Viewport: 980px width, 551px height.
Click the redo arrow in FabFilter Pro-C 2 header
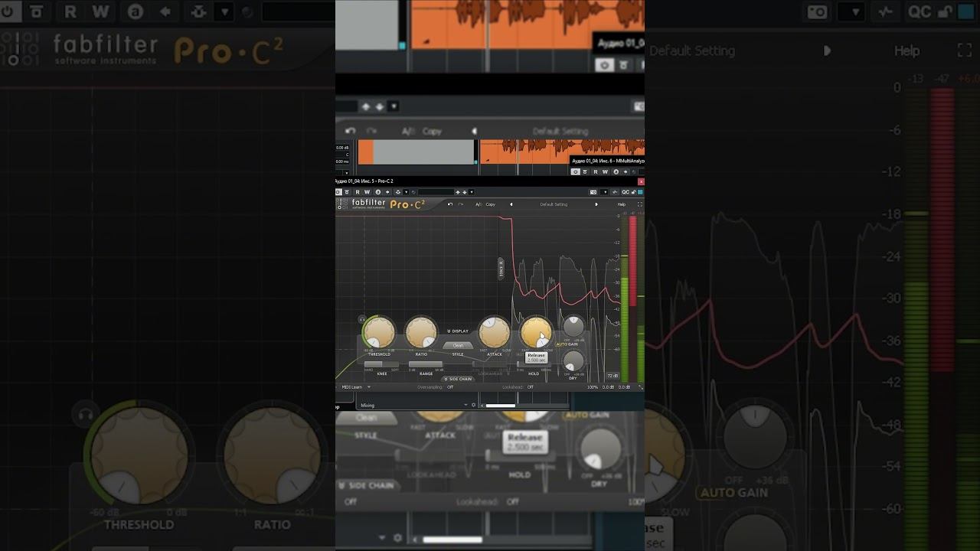click(460, 204)
